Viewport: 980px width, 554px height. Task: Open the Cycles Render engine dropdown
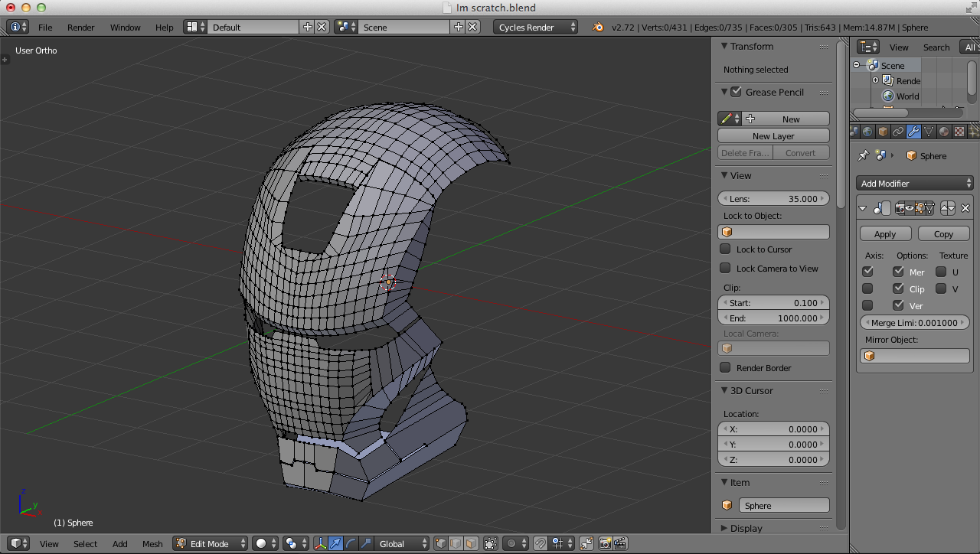click(536, 27)
